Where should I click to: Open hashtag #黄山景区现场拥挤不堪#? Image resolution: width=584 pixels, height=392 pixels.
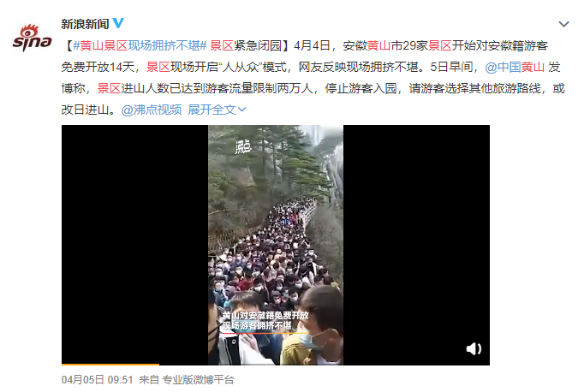[140, 45]
